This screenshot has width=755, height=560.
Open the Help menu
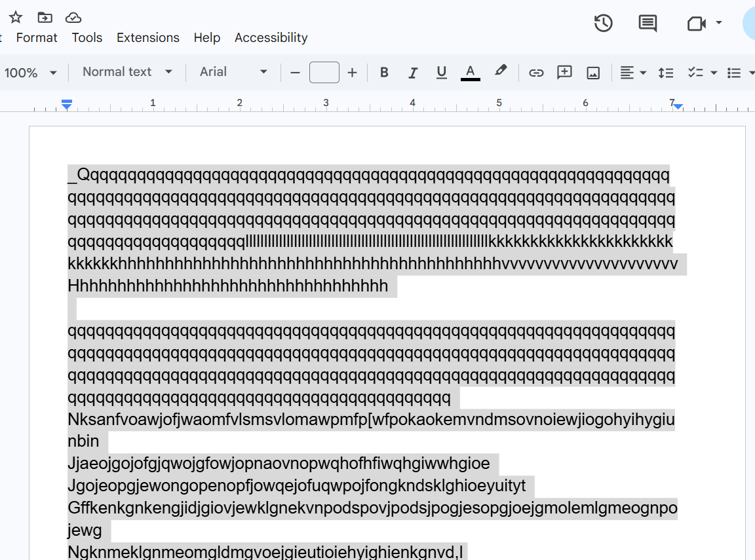tap(207, 37)
